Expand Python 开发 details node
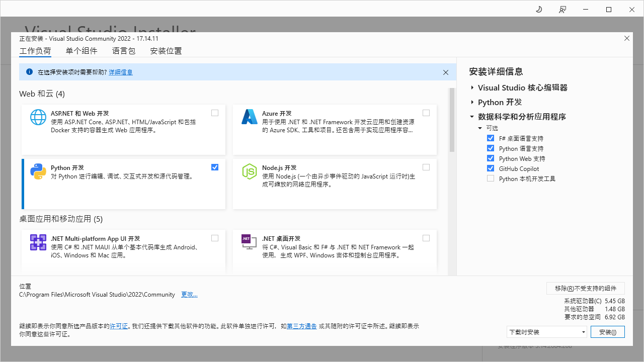 tap(472, 103)
